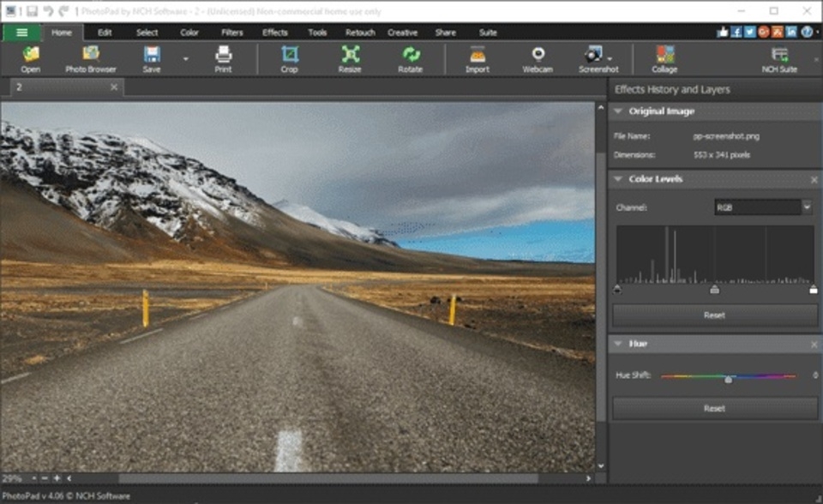Collapse the Original Image section

[619, 111]
